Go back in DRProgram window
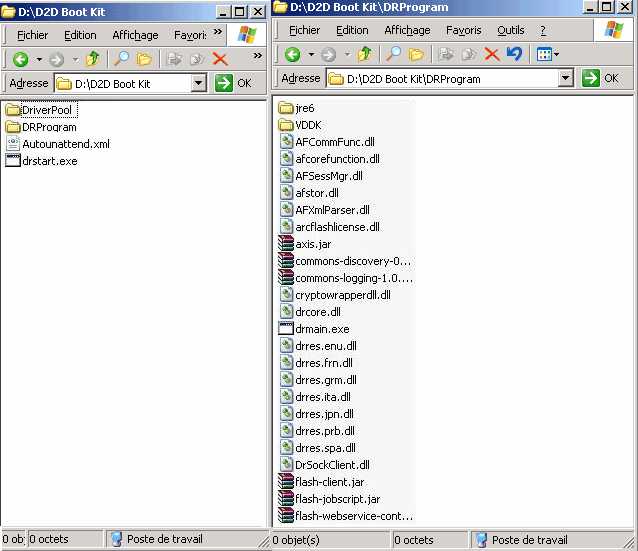The image size is (638, 551). tap(292, 55)
